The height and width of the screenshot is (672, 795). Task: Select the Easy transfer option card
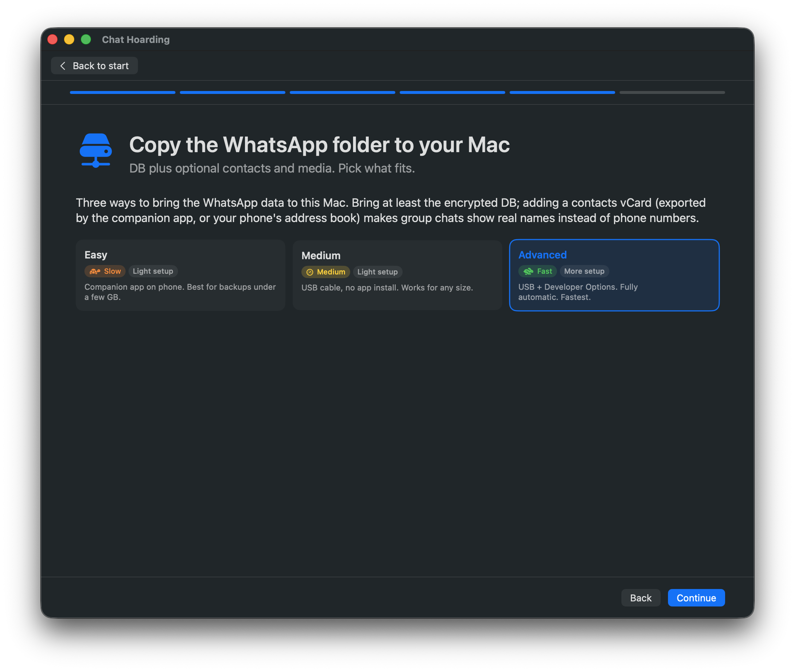[x=180, y=275]
